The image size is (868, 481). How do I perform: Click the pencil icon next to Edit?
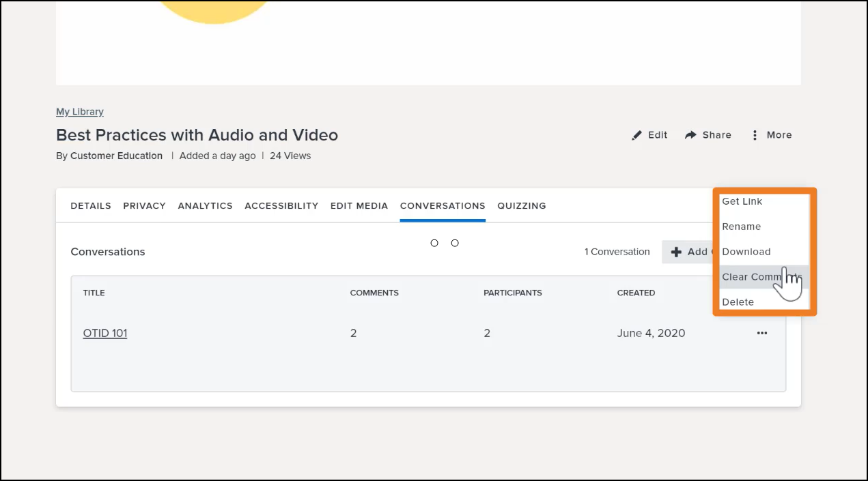[636, 135]
